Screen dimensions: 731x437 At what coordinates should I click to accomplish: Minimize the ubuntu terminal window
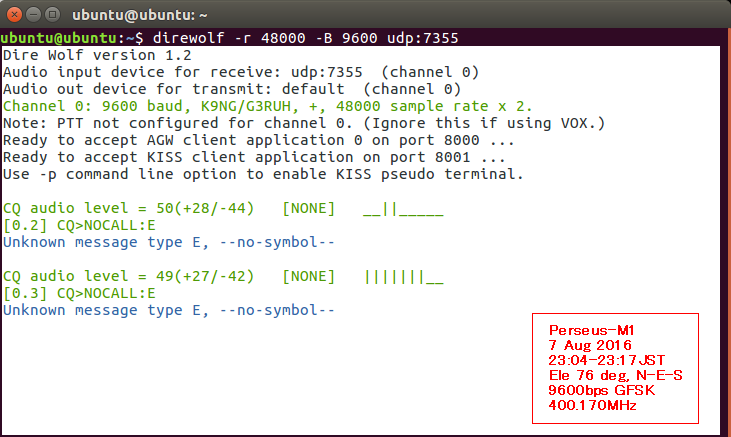point(34,15)
